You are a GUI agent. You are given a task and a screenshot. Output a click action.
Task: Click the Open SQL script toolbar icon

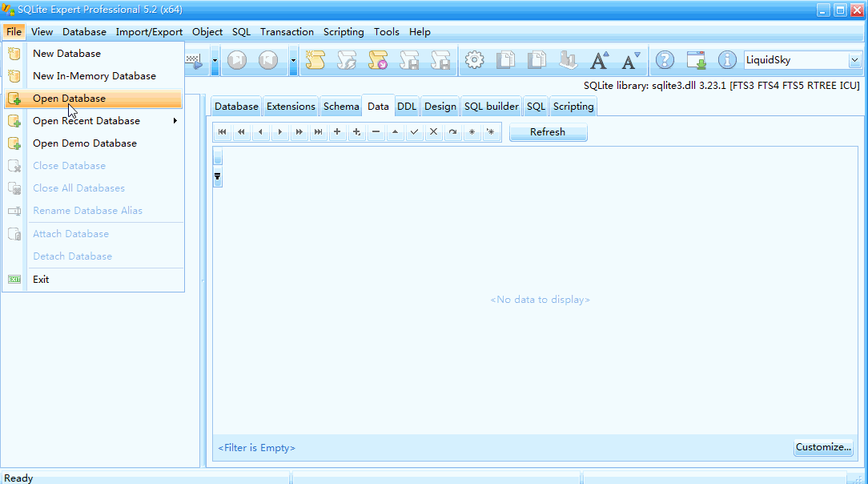[347, 60]
